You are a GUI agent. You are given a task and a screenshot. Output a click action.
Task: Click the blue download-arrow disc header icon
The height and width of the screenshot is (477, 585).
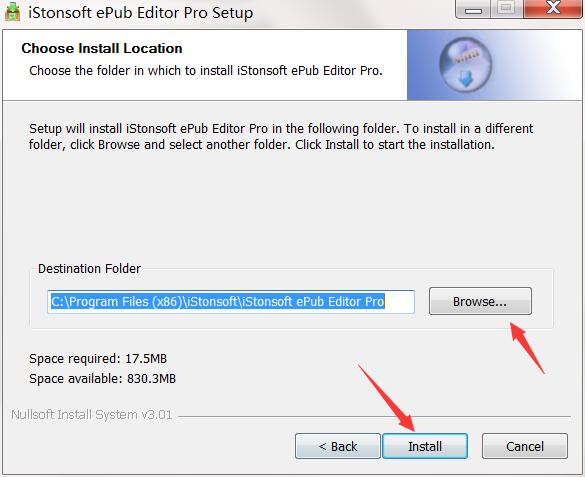[x=465, y=65]
